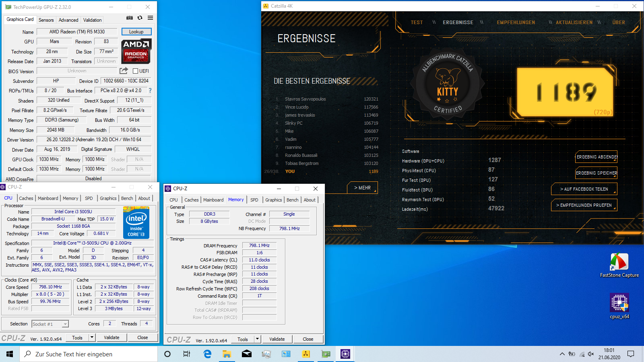This screenshot has height=362, width=644.
Task: Click the AMD Radeon Graphics logo
Action: [x=136, y=51]
